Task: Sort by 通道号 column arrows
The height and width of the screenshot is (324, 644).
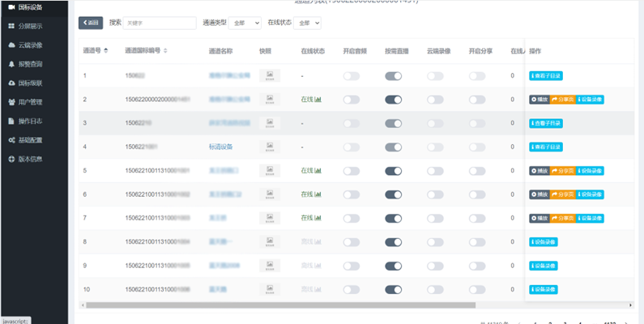Action: click(107, 51)
